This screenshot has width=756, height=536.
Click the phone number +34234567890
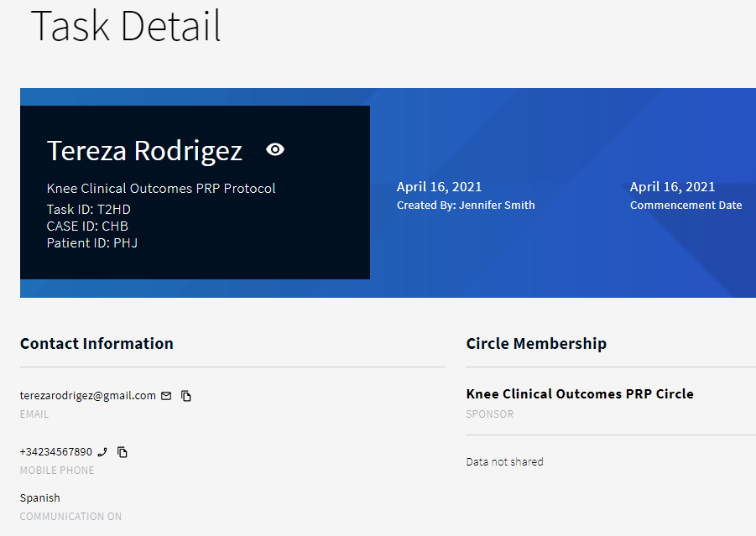tap(56, 452)
